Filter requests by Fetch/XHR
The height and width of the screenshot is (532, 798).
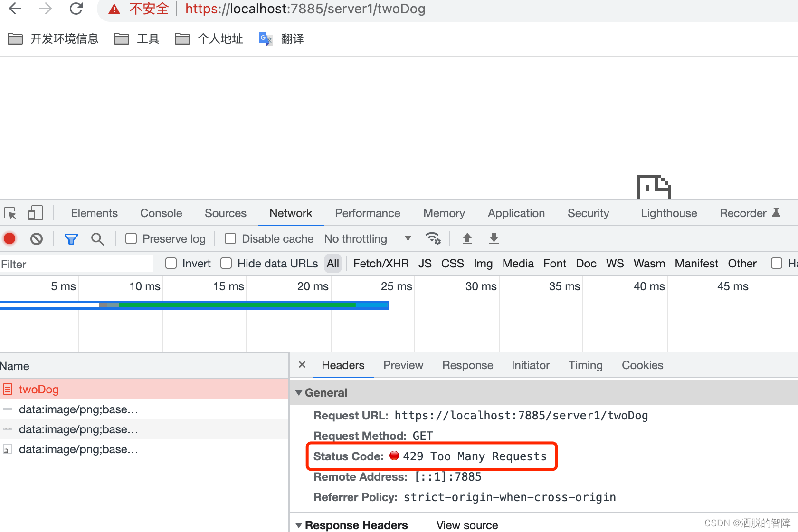[x=381, y=263]
